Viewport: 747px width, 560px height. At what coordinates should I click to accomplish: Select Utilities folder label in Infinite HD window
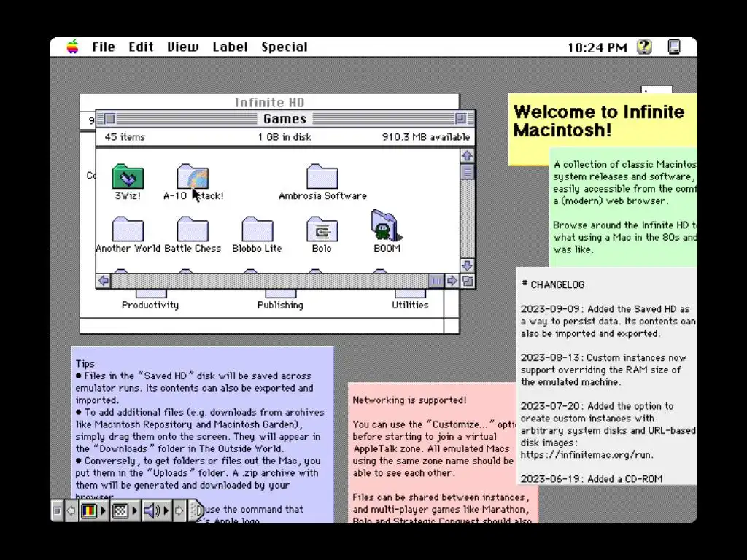click(410, 305)
